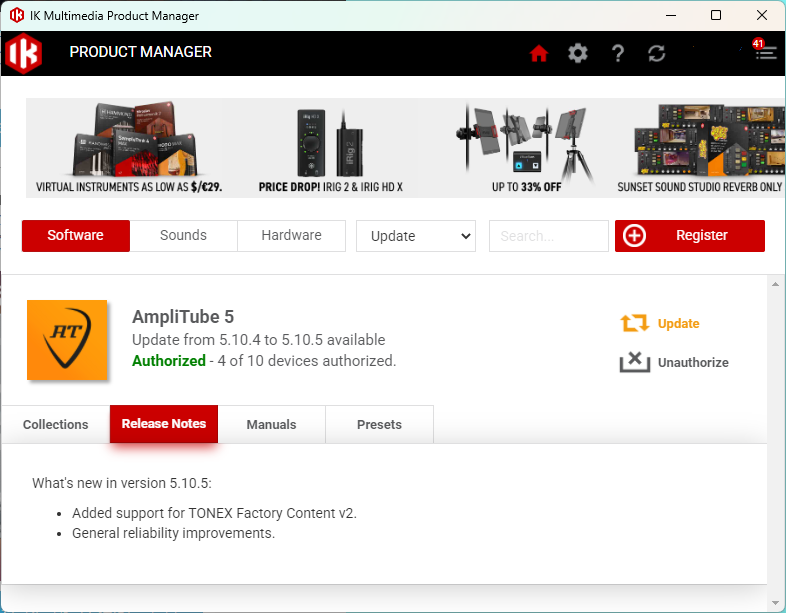Viewport: 786px width, 613px height.
Task: Open the Sunset Sound Studio Reverb banner
Action: click(700, 148)
